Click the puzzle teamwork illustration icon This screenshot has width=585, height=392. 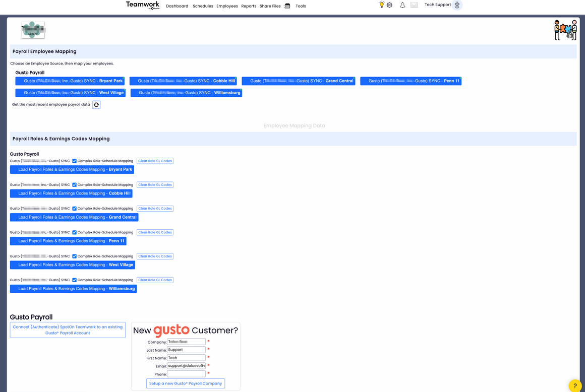point(566,30)
